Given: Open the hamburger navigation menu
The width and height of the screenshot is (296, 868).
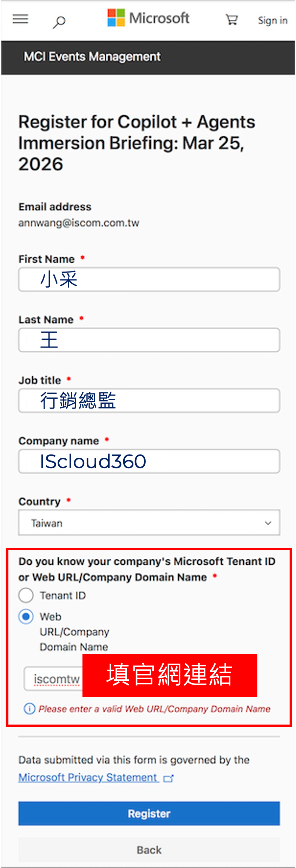Looking at the screenshot, I should (20, 19).
